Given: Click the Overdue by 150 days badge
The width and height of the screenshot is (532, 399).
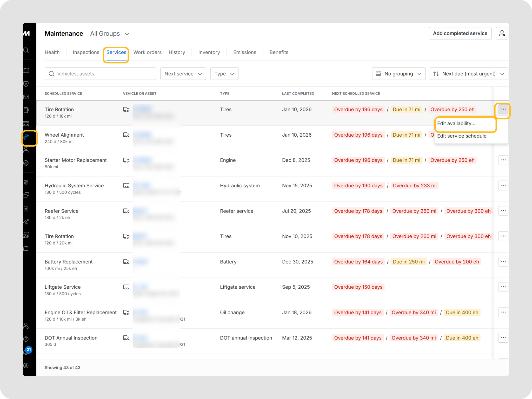Looking at the screenshot, I should (358, 287).
